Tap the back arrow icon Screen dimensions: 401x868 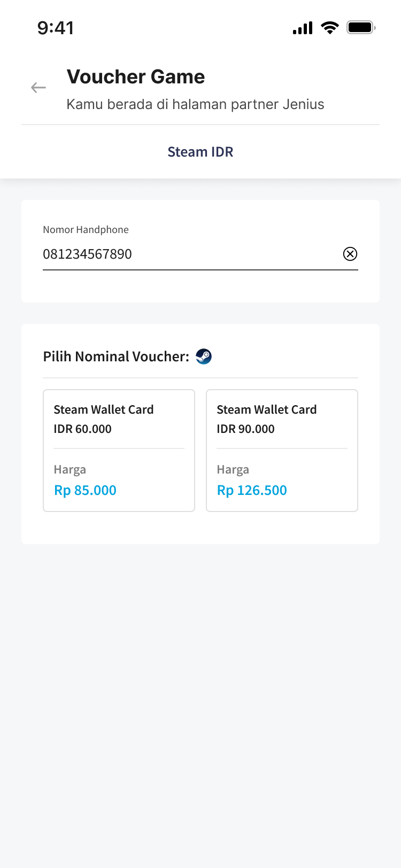pos(38,88)
